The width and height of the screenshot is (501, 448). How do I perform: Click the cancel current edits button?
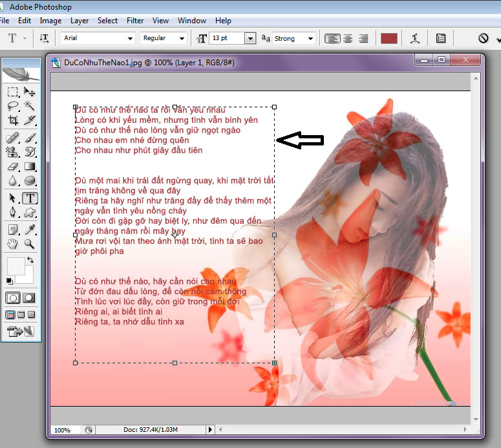[x=483, y=38]
